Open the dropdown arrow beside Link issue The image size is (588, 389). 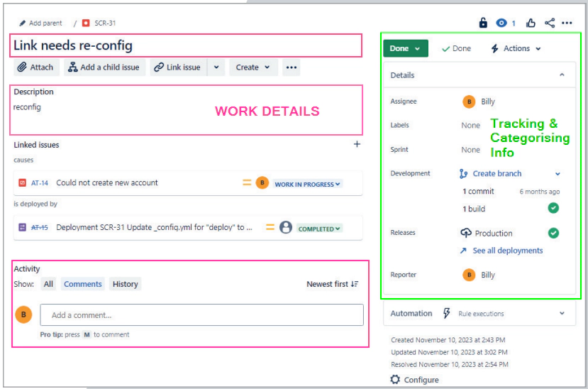tap(216, 67)
